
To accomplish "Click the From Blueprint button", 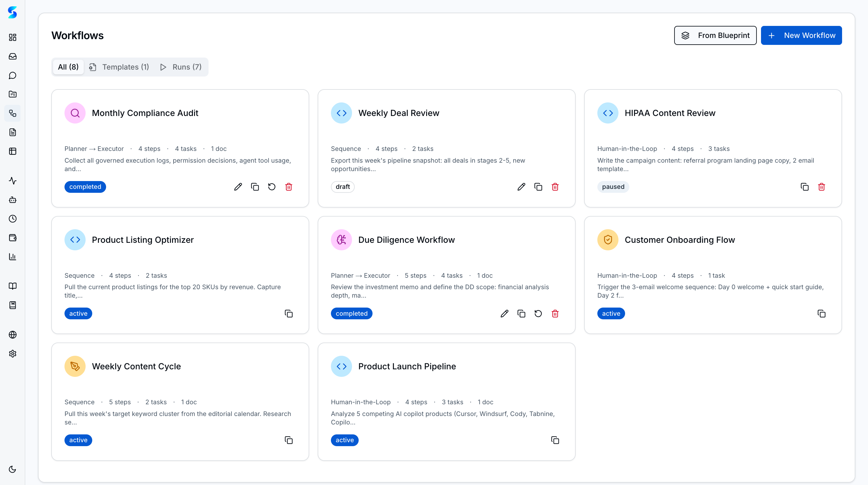I will 715,35.
